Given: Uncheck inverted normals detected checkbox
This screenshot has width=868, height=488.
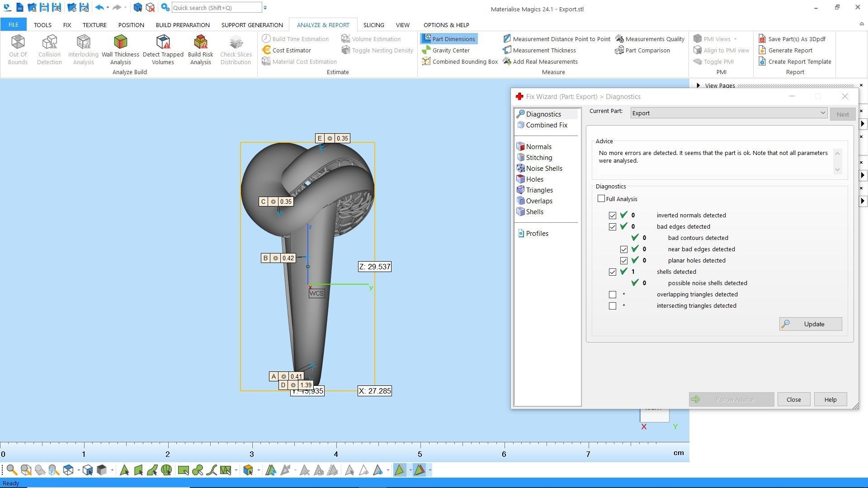Looking at the screenshot, I should click(613, 216).
